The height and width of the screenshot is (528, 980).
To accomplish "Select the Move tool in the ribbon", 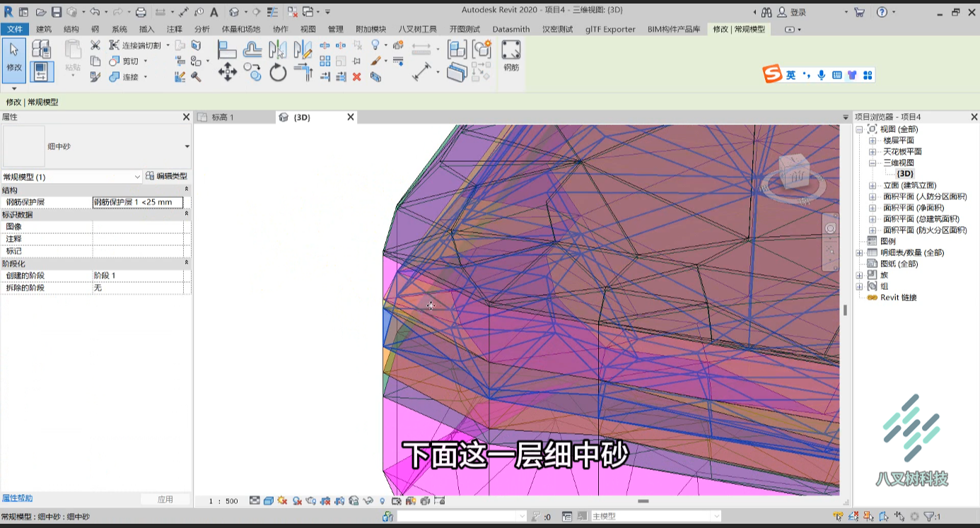I will point(228,72).
